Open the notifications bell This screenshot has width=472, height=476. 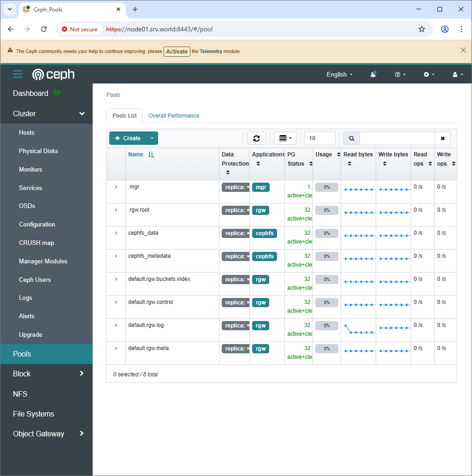[373, 74]
